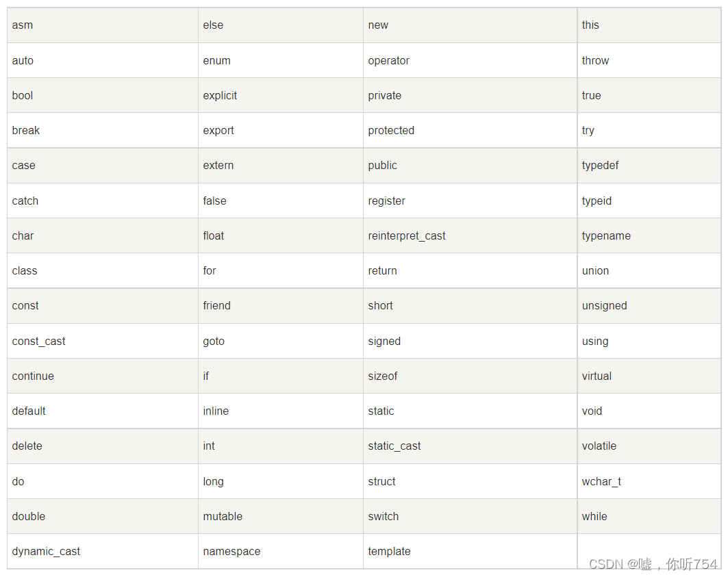
Task: Click the 'typename' keyword
Action: [606, 236]
